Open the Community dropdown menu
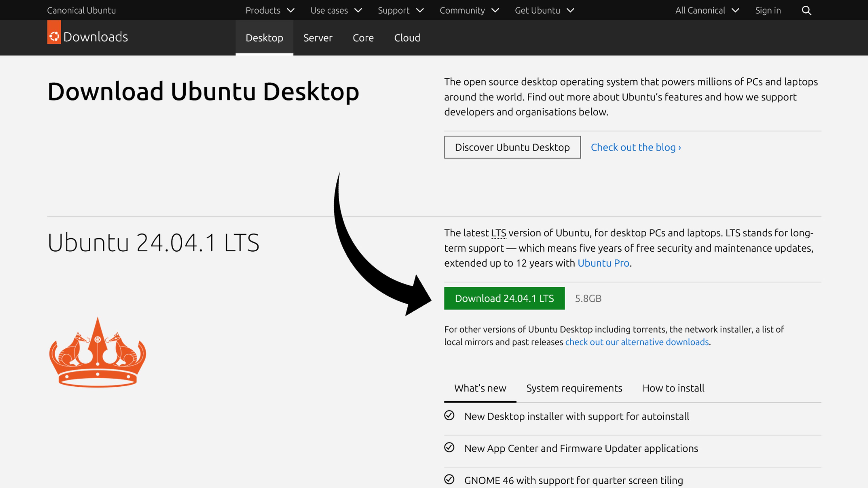Viewport: 868px width, 488px height. pos(469,10)
